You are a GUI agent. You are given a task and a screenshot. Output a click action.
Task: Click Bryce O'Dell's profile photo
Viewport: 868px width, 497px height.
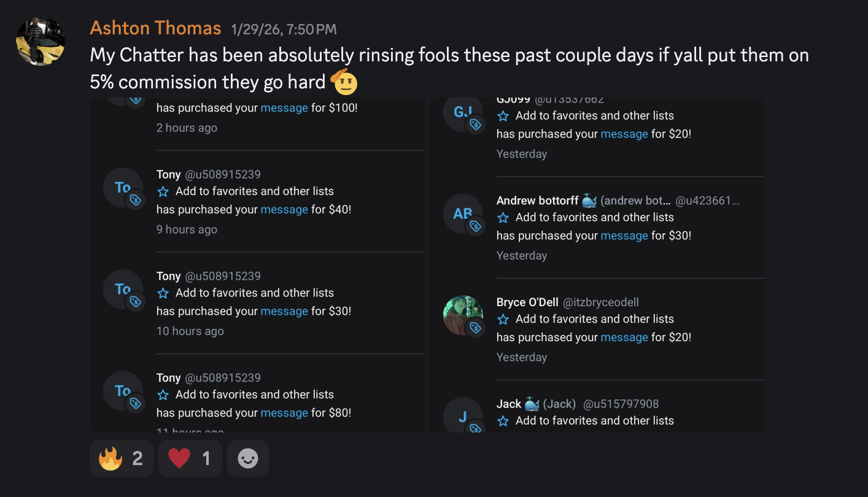click(x=463, y=315)
